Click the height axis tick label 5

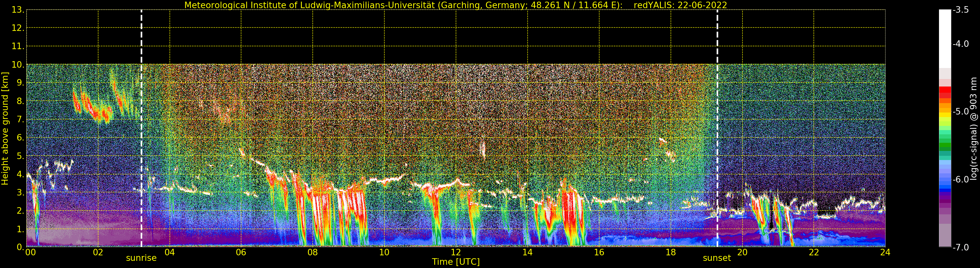click(20, 156)
